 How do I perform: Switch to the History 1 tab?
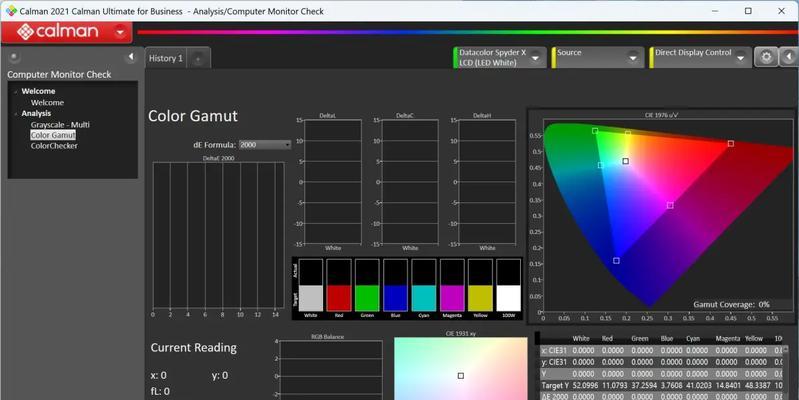[166, 58]
